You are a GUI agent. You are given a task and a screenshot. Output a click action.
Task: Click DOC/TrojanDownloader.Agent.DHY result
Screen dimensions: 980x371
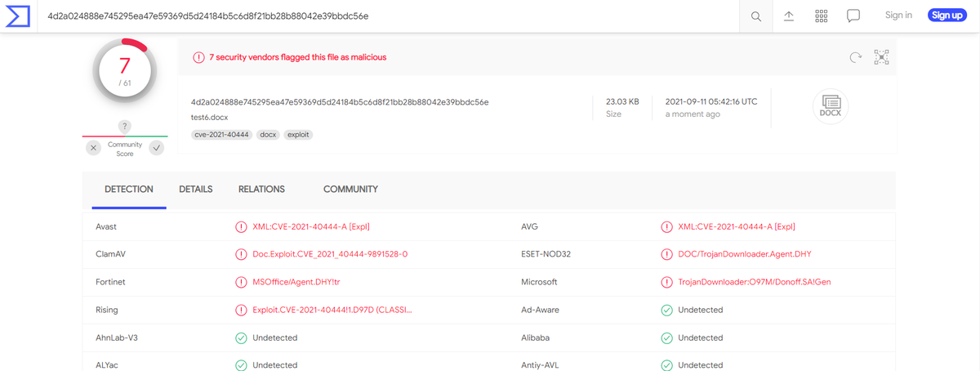coord(745,254)
